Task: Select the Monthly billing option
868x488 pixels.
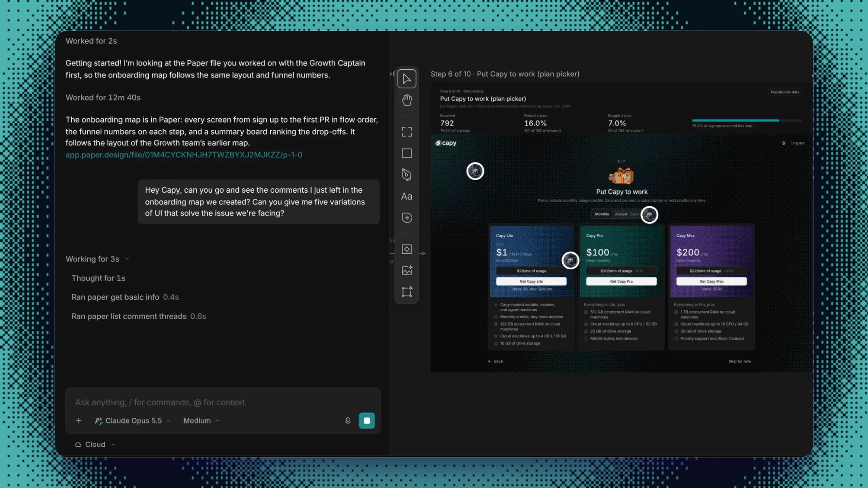Action: tap(602, 214)
